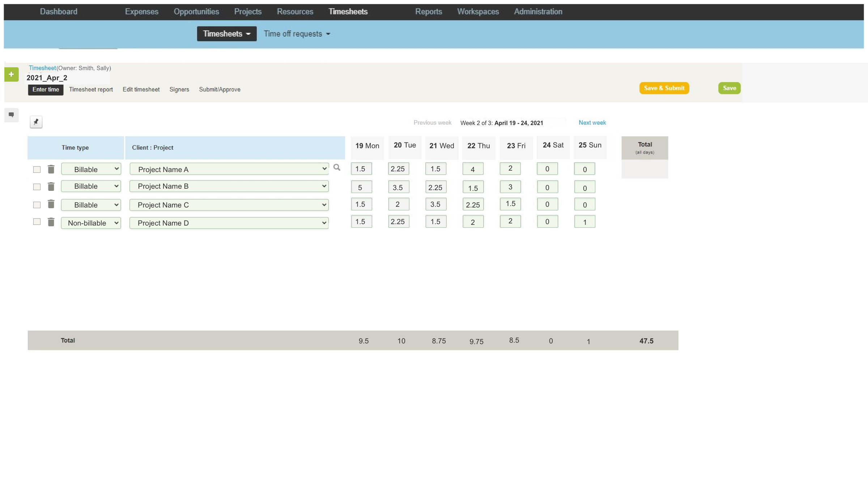
Task: Click trash icon for Project Name C
Action: [51, 204]
